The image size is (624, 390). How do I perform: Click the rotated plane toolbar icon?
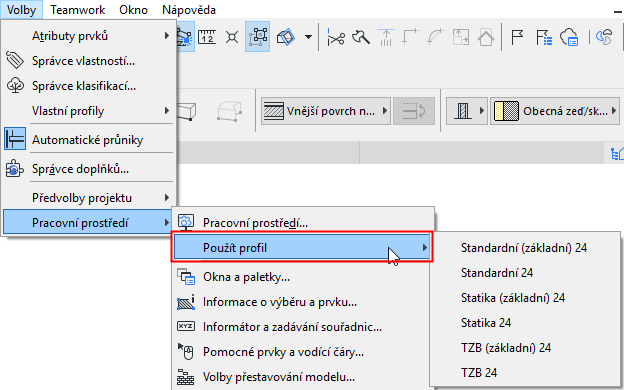[x=286, y=37]
